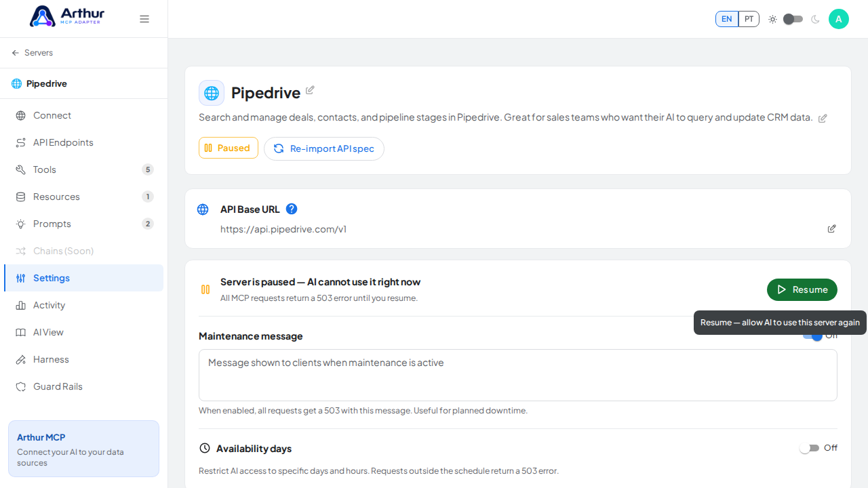Click Re-import API spec button

[324, 148]
